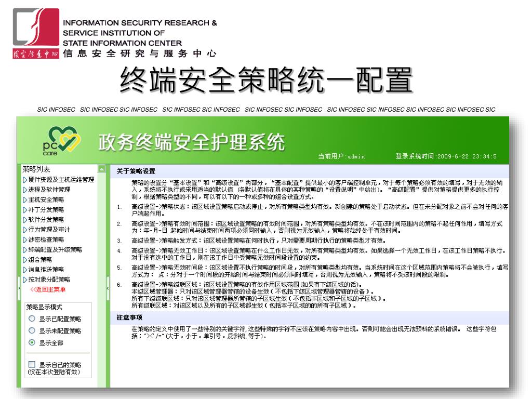
Task: Click 当前用户:admin in header
Action: tap(341, 156)
